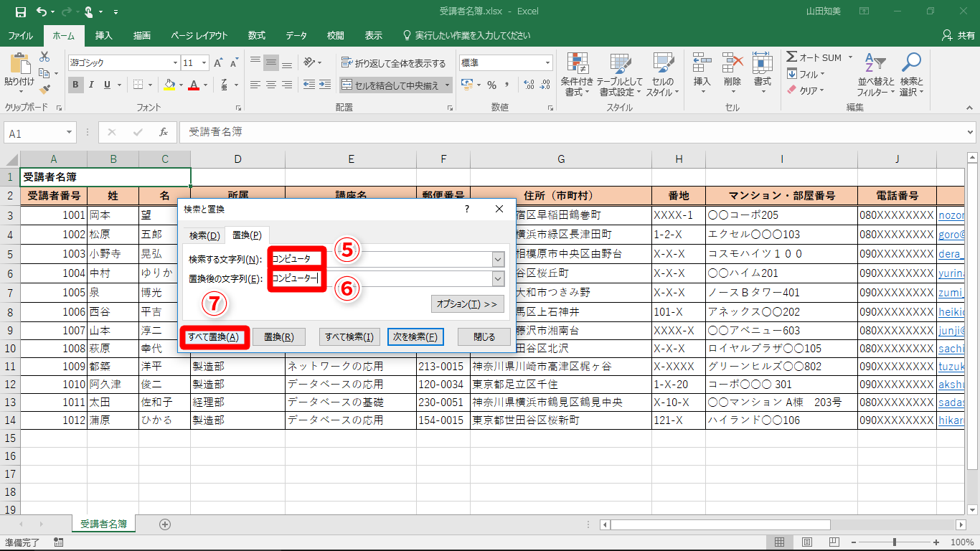980x551 pixels.
Task: Click the 置換(R) button
Action: click(278, 337)
